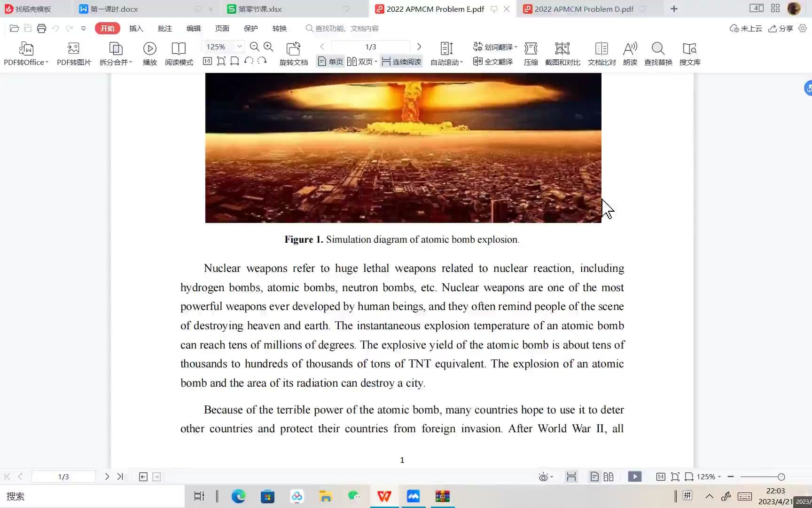The image size is (812, 508).
Task: Toggle 连续阅读 continuous reading
Action: [401, 62]
